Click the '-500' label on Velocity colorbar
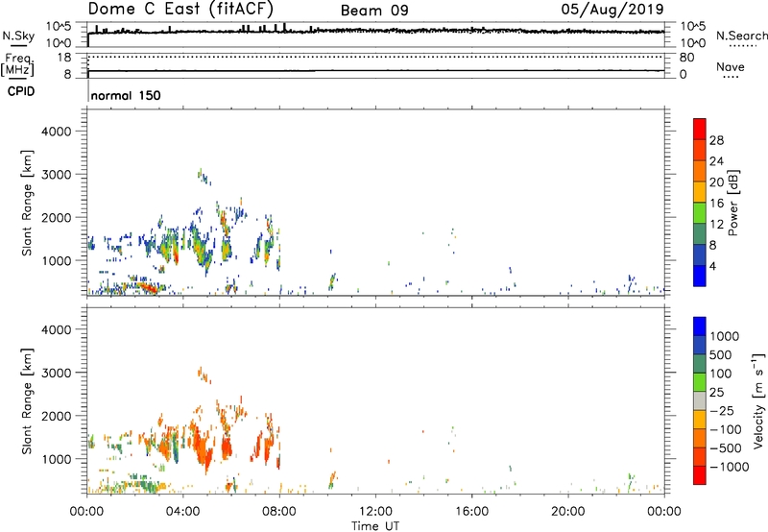 pyautogui.click(x=726, y=447)
